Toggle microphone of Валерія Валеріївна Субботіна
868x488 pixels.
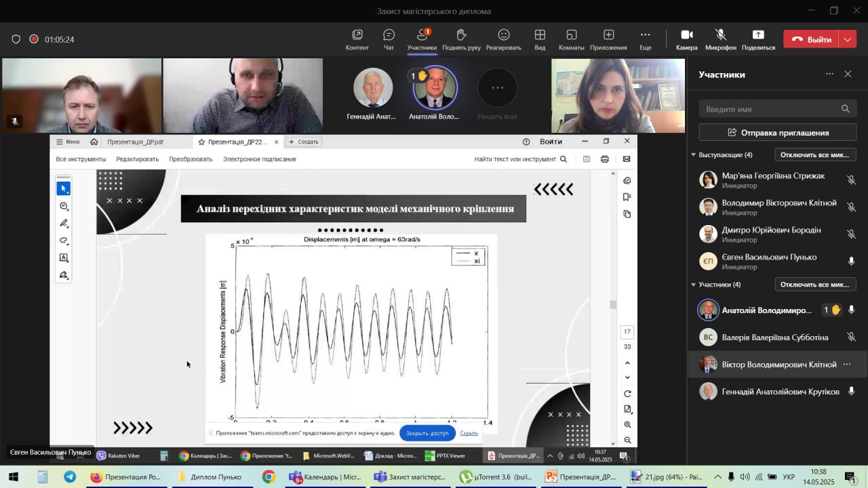(851, 337)
